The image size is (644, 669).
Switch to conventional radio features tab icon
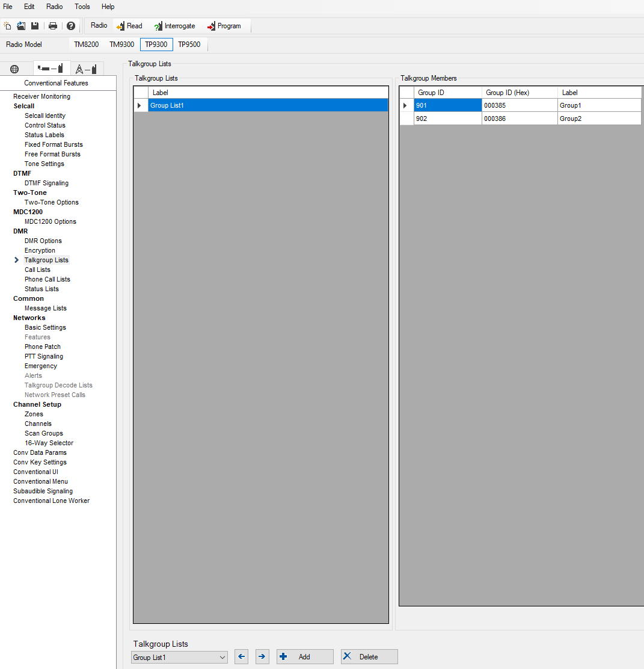tap(51, 68)
